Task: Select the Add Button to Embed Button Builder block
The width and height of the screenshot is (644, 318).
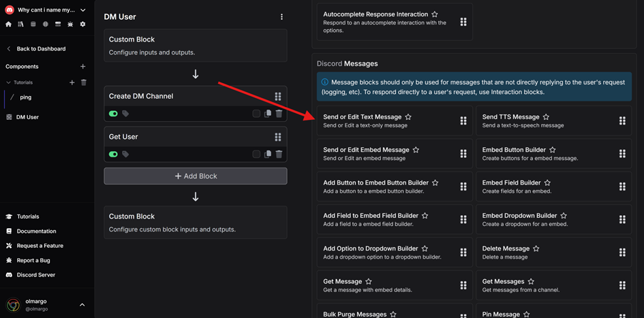Action: pos(395,187)
